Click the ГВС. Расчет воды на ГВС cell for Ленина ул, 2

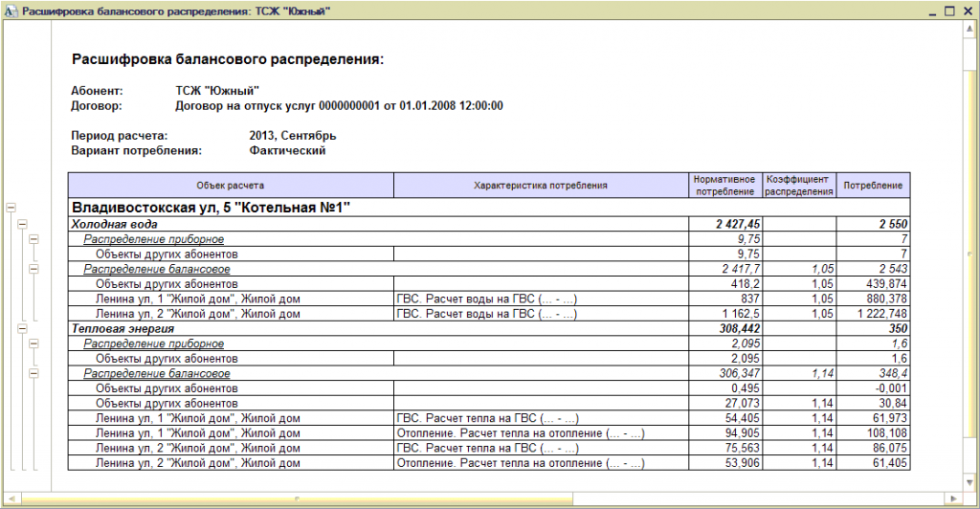coord(541,314)
